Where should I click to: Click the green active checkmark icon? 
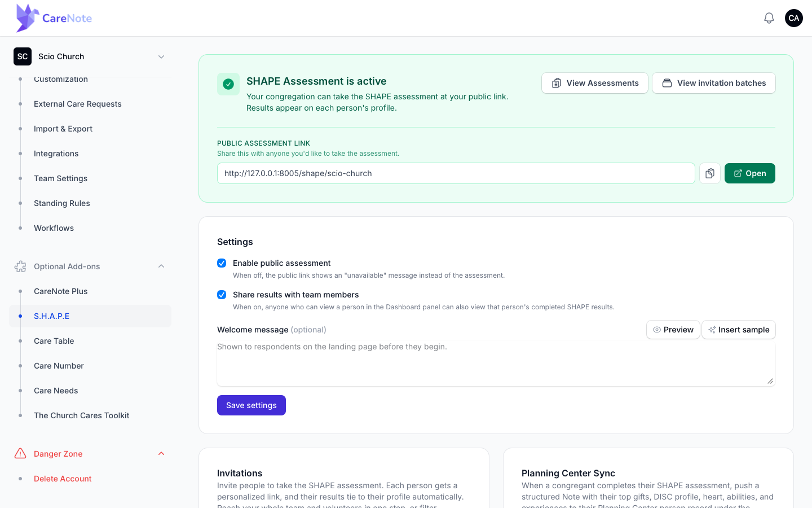coord(228,84)
